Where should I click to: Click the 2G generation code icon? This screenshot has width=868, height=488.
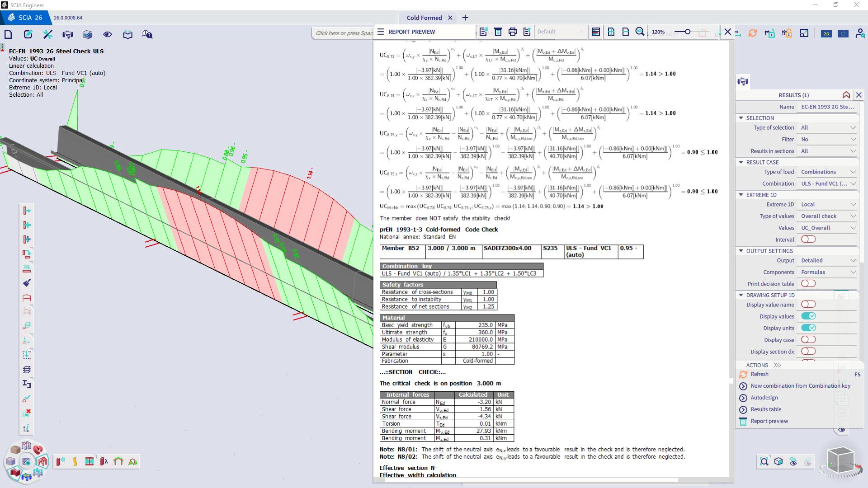pyautogui.click(x=826, y=33)
